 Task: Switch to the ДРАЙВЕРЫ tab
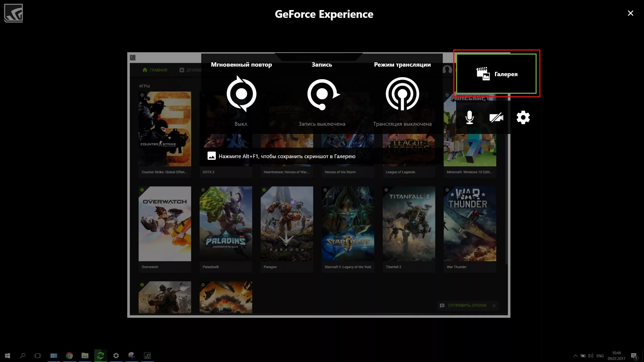click(191, 70)
